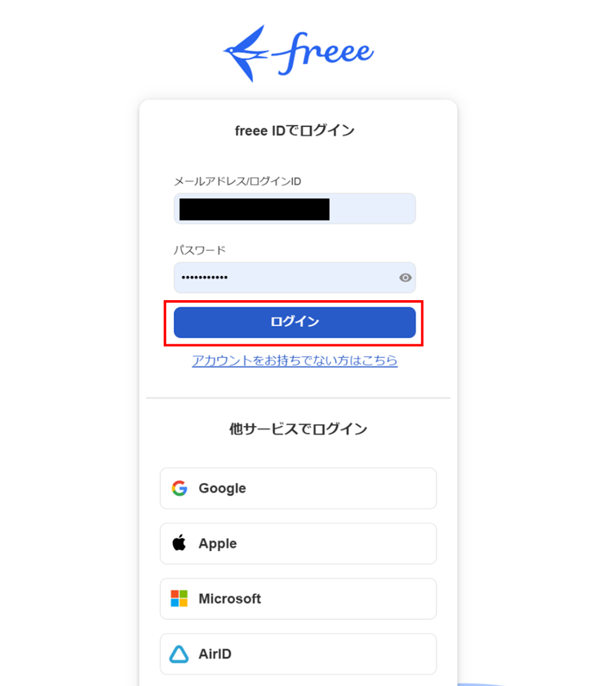Focus the パスワード input field
Image resolution: width=616 pixels, height=686 pixels.
point(295,278)
